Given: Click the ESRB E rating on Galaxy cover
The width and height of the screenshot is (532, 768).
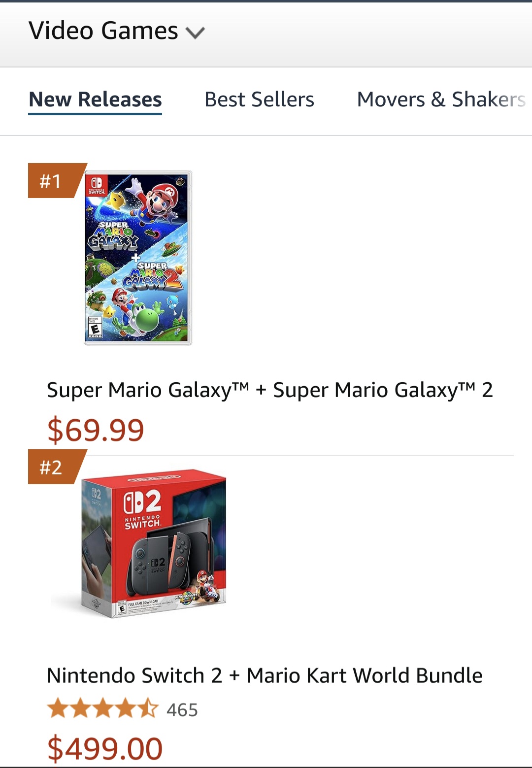Looking at the screenshot, I should [x=95, y=328].
